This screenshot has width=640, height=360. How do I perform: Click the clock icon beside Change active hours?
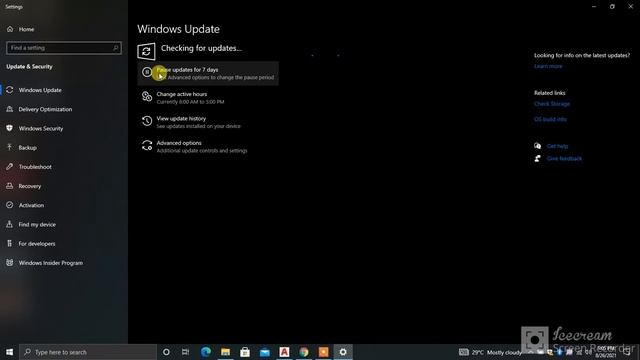(x=147, y=97)
